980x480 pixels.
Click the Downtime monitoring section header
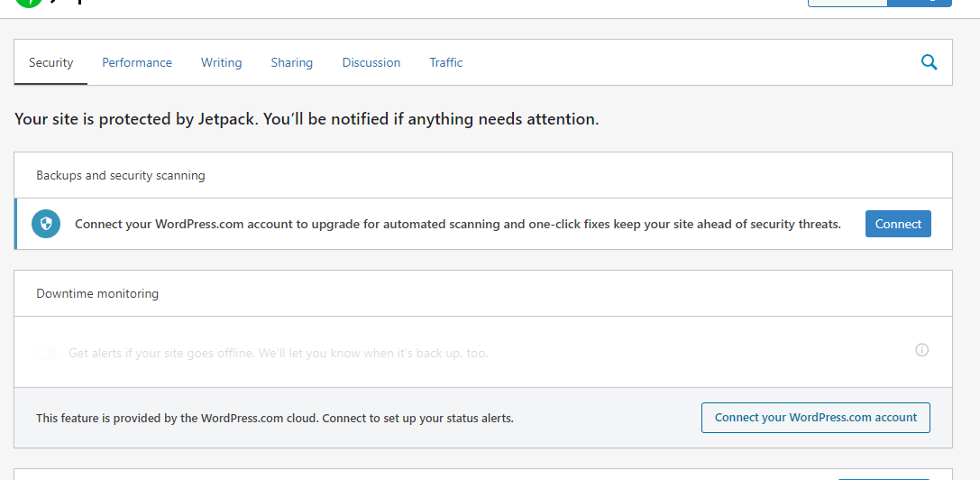pyautogui.click(x=483, y=293)
